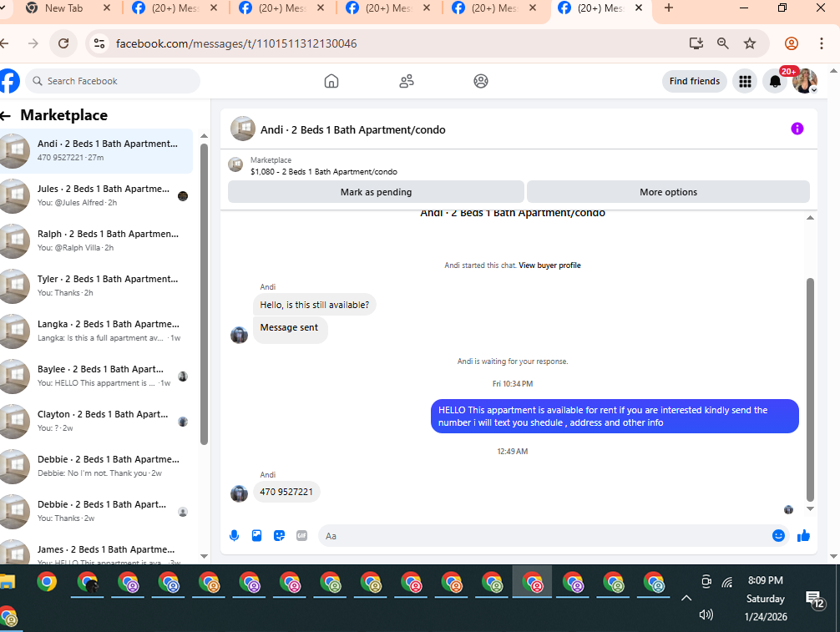Image resolution: width=840 pixels, height=632 pixels.
Task: Open clock showing 8:09 PM Saturday
Action: (x=766, y=599)
